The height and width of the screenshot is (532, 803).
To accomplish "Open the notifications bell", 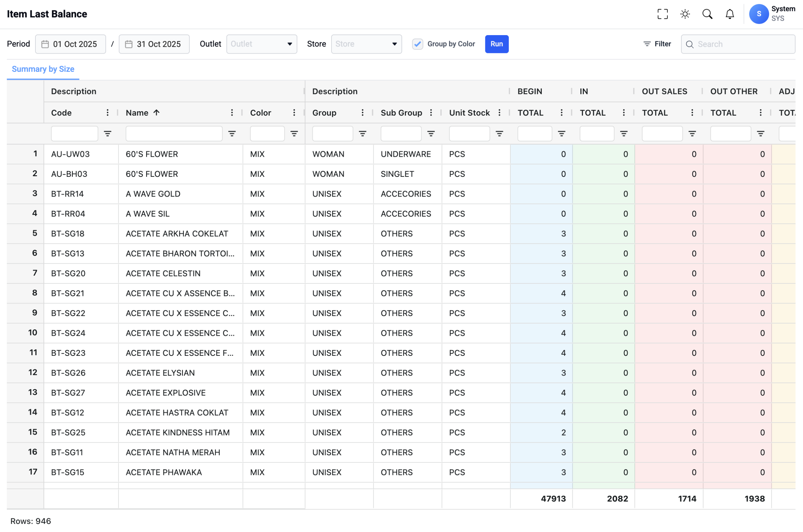I will click(729, 14).
